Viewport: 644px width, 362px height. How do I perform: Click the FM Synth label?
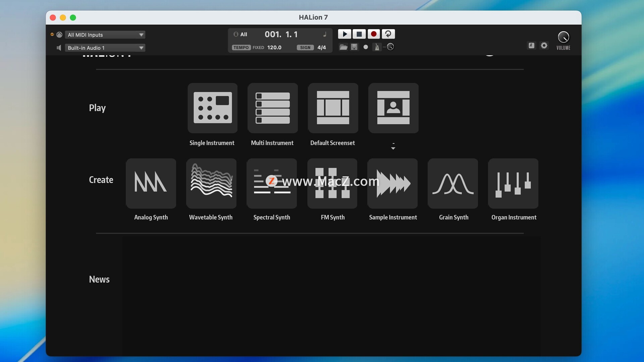(x=333, y=218)
